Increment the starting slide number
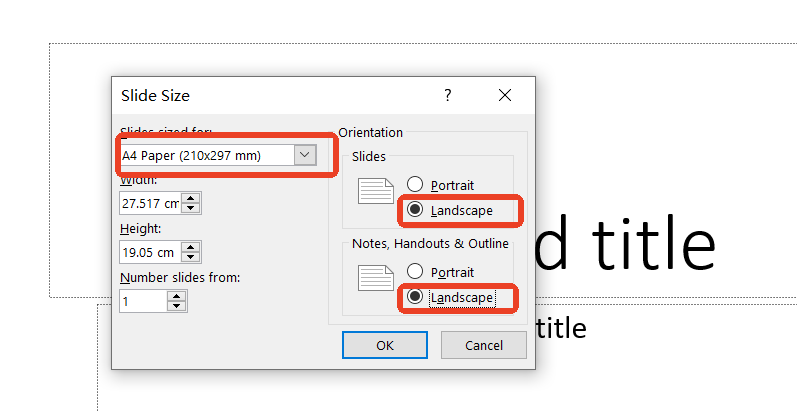 (177, 296)
